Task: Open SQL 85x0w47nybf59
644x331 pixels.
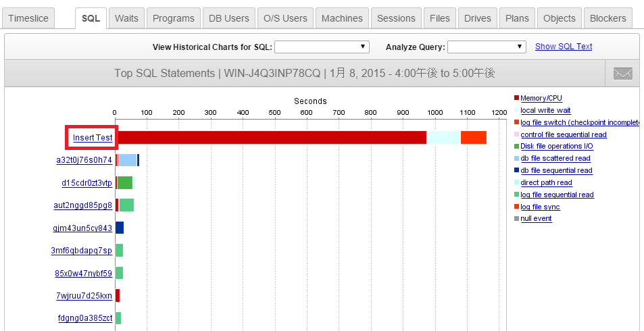Action: coord(83,273)
